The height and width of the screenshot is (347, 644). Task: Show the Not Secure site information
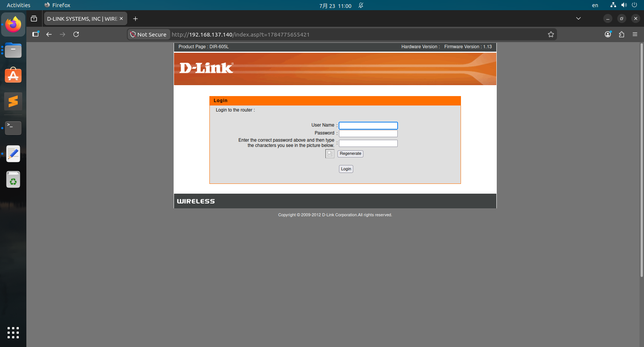[149, 35]
